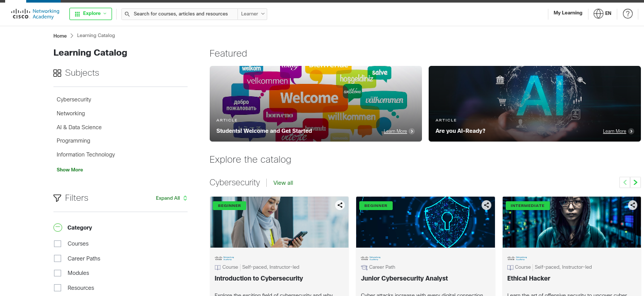644x296 pixels.
Task: Click Beginner badge on Junior Cybersecurity Analyst
Action: click(x=376, y=205)
